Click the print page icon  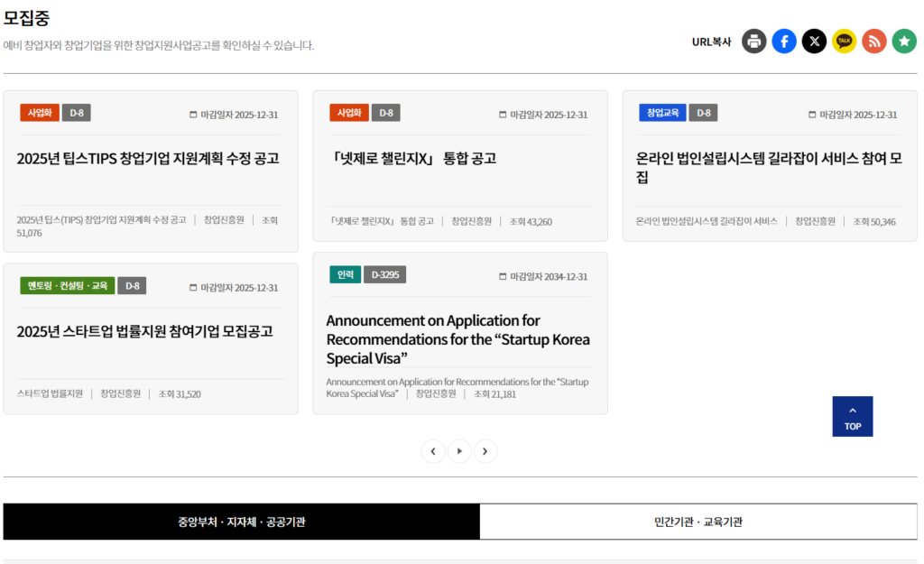coord(754,42)
